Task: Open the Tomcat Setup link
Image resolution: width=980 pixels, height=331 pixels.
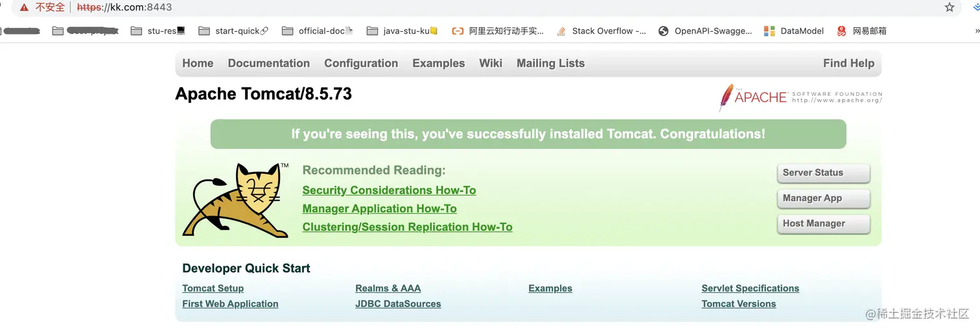Action: (213, 288)
